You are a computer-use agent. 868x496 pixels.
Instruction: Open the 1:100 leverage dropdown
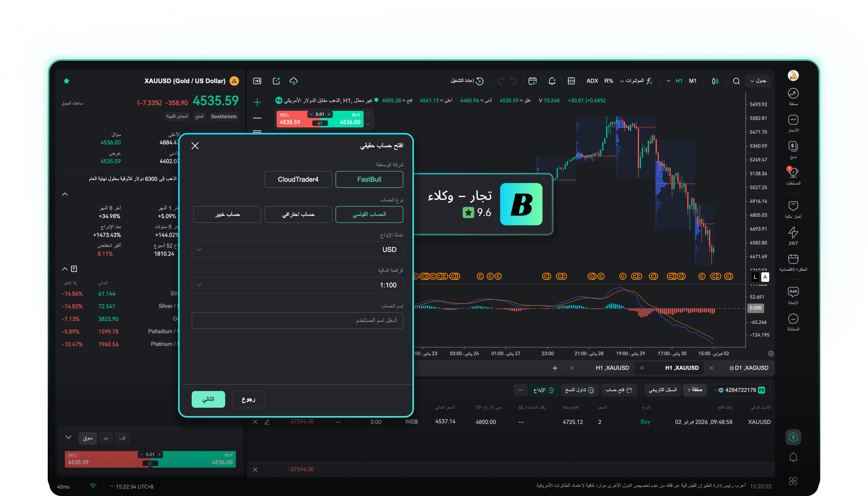297,285
